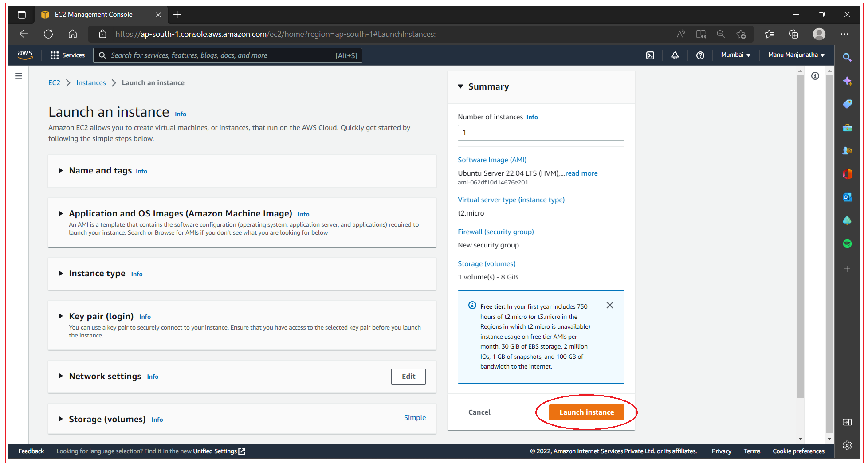Add a sidebar app with plus icon
This screenshot has width=868, height=467.
tap(847, 269)
